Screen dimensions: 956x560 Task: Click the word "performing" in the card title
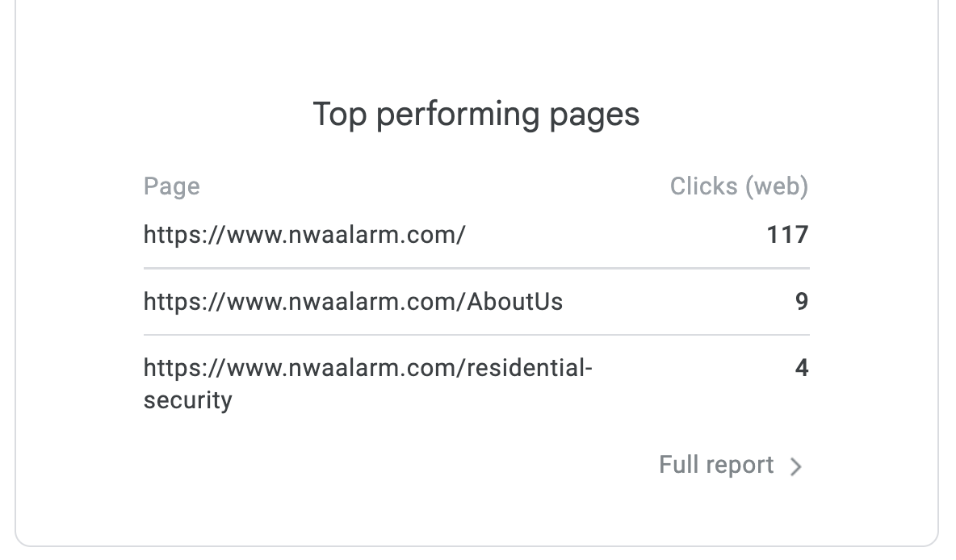pyautogui.click(x=457, y=115)
